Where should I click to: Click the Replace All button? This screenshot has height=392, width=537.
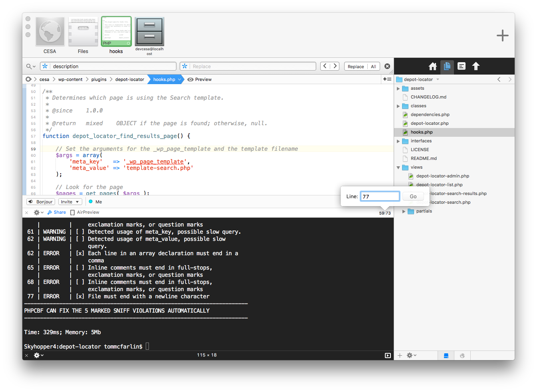click(374, 66)
